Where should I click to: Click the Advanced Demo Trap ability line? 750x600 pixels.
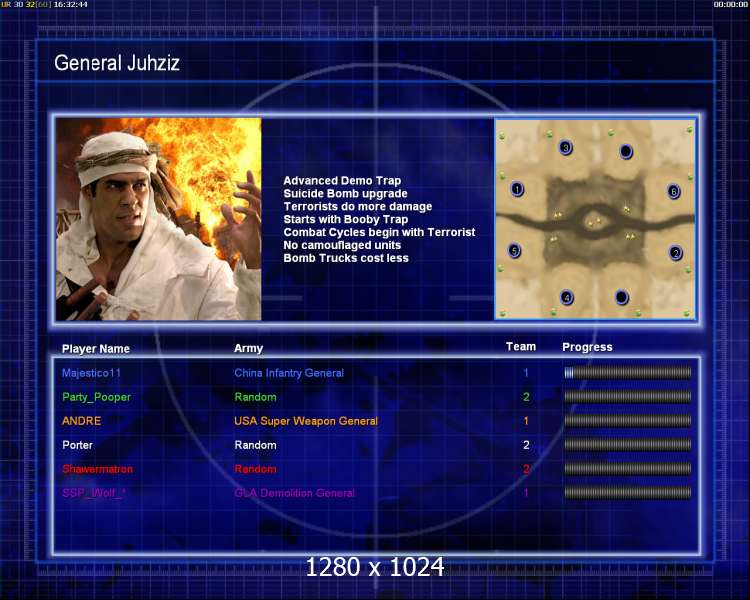click(342, 181)
